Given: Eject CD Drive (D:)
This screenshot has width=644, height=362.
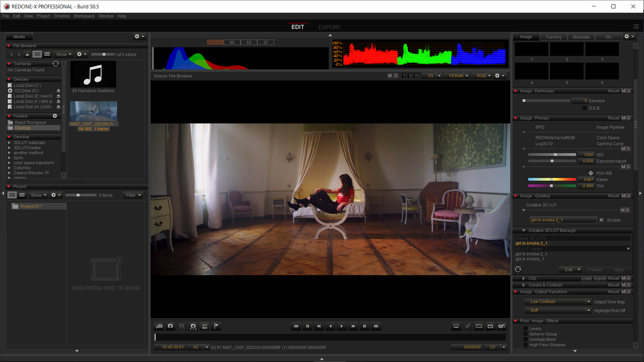Looking at the screenshot, I should (58, 90).
